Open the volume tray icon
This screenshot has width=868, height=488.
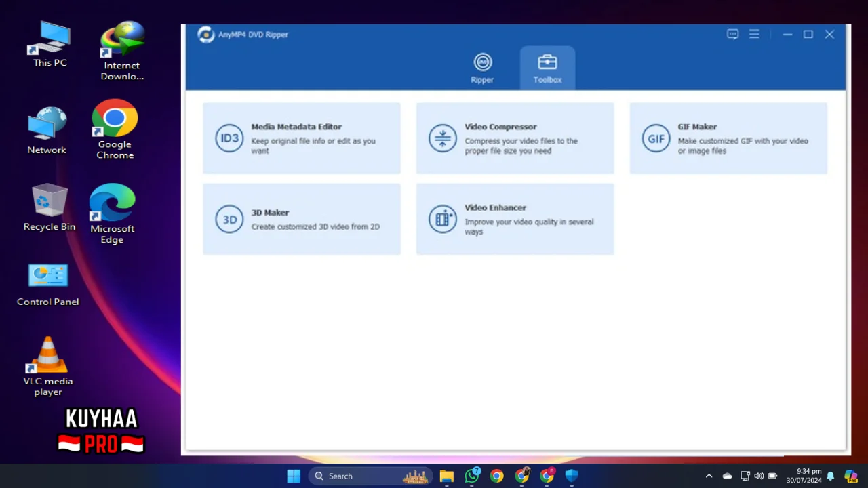pos(759,476)
